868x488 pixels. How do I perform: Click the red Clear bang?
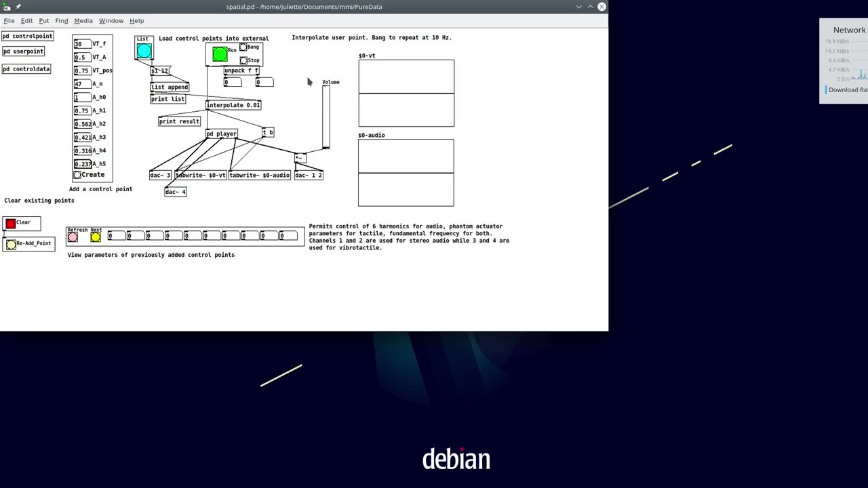[10, 223]
